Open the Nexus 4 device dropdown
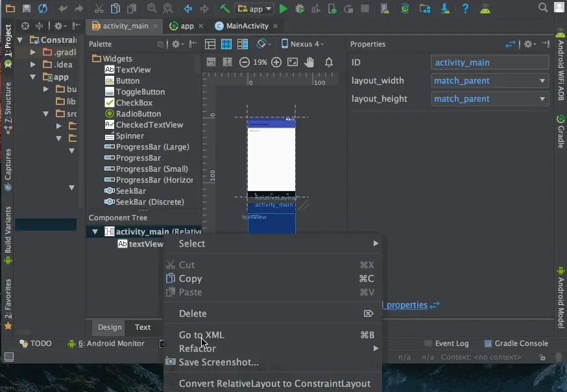 (x=302, y=44)
